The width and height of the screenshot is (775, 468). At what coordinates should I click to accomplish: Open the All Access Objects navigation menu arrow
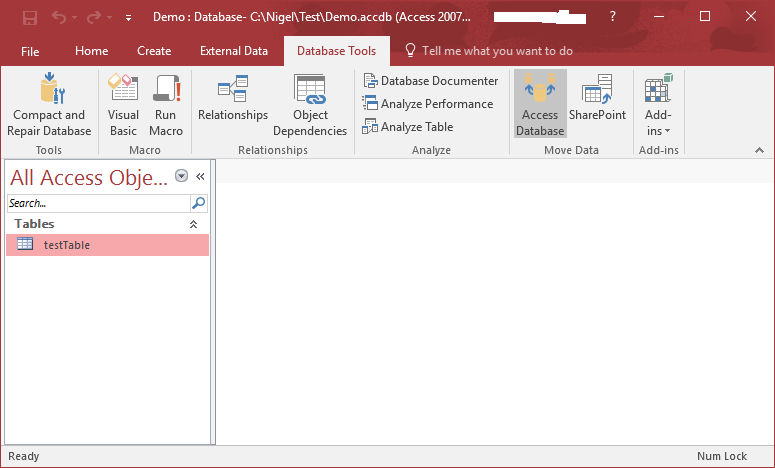coord(181,176)
